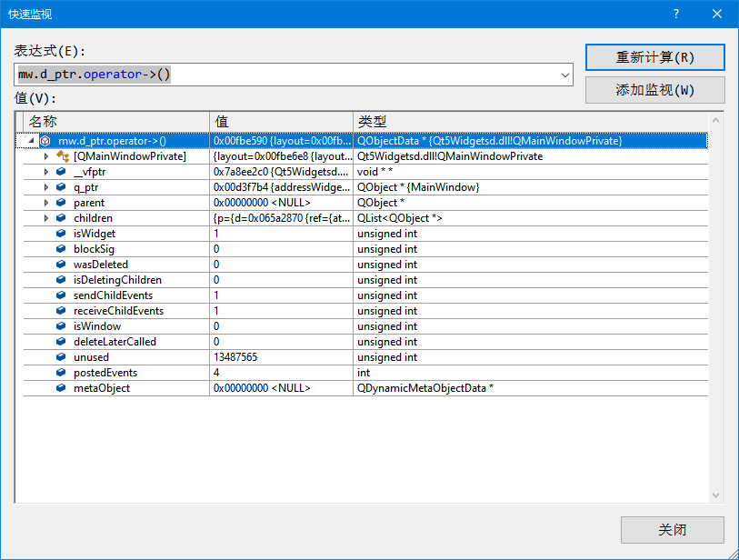Select the wasDeleted row name
The width and height of the screenshot is (739, 560).
[101, 265]
